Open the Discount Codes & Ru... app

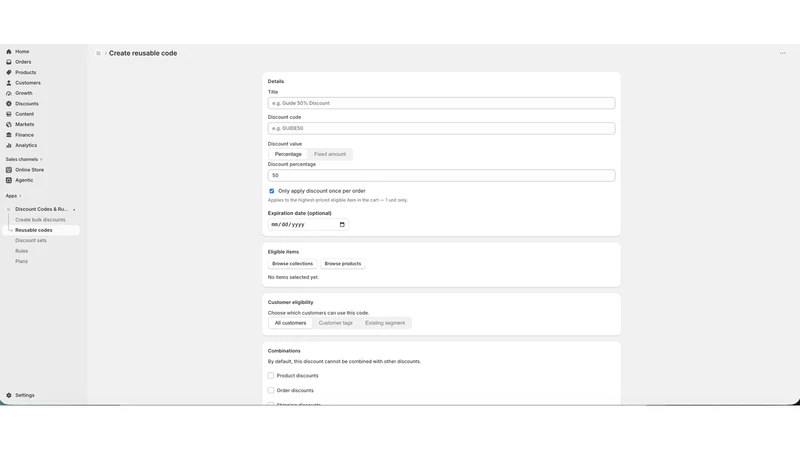tap(41, 209)
